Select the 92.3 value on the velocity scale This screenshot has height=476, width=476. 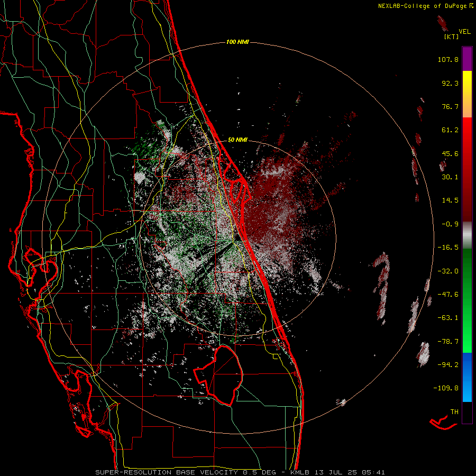point(450,83)
